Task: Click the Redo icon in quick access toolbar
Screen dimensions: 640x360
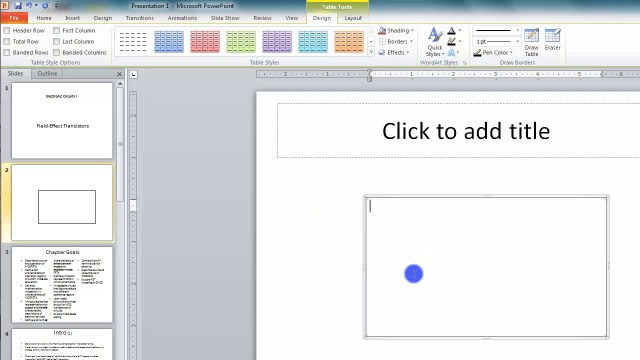Action: [x=45, y=6]
